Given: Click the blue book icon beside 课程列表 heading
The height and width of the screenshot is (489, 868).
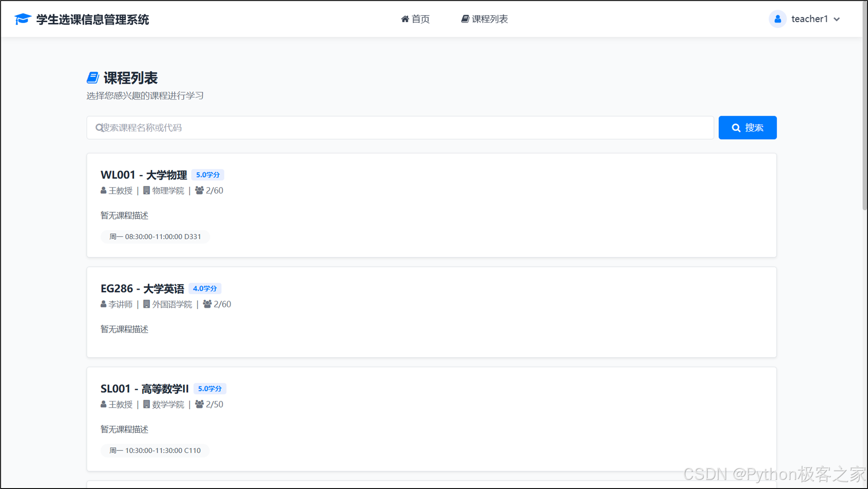Looking at the screenshot, I should coord(93,78).
